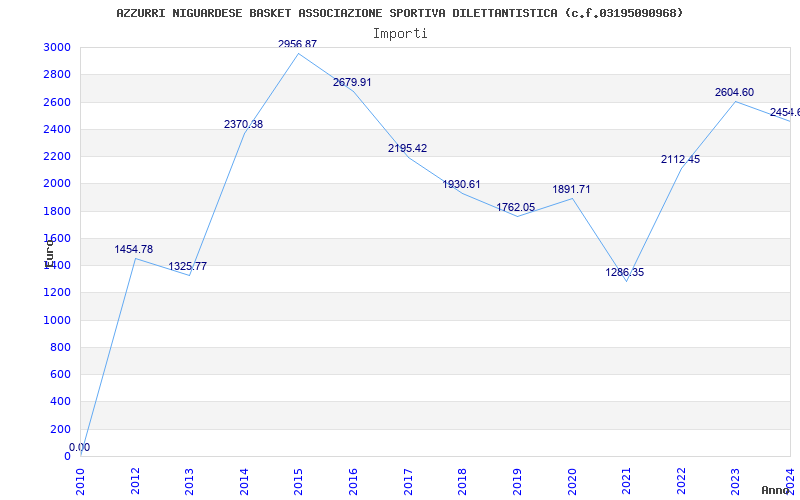Click the 2195.42 data point label
Screen dimensions: 800x500
[407, 148]
